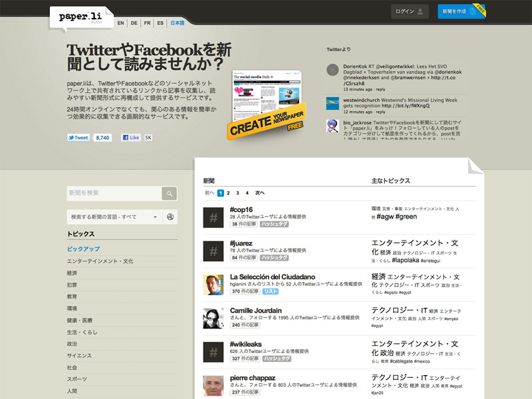This screenshot has height=399, width=532.
Task: Click westwindchurch's Twitter avatar
Action: coord(332,104)
